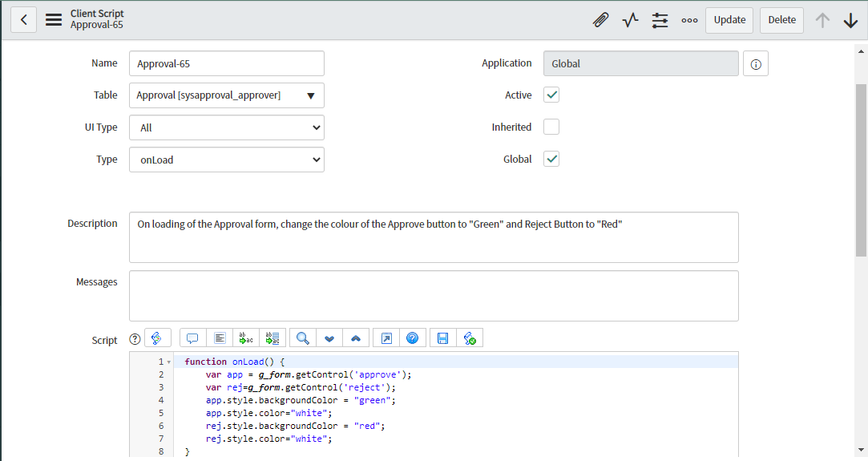Click the Application info icon
This screenshot has height=461, width=868.
click(x=755, y=63)
